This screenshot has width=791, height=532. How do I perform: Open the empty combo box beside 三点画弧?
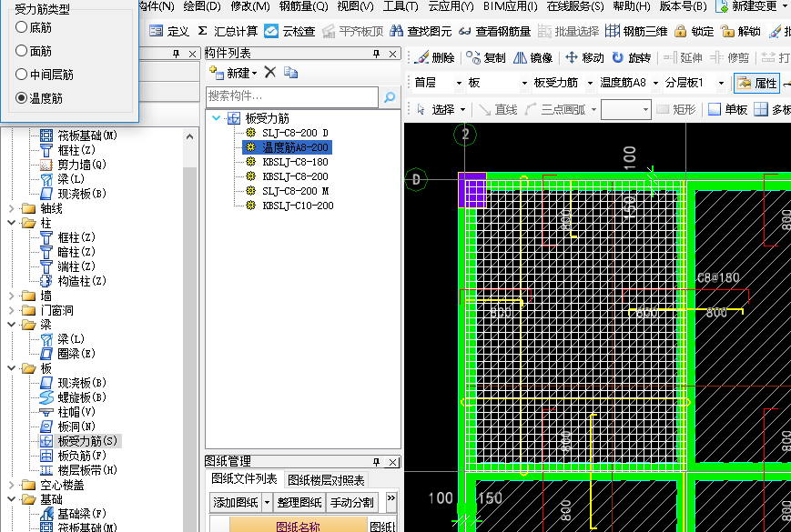pyautogui.click(x=626, y=109)
